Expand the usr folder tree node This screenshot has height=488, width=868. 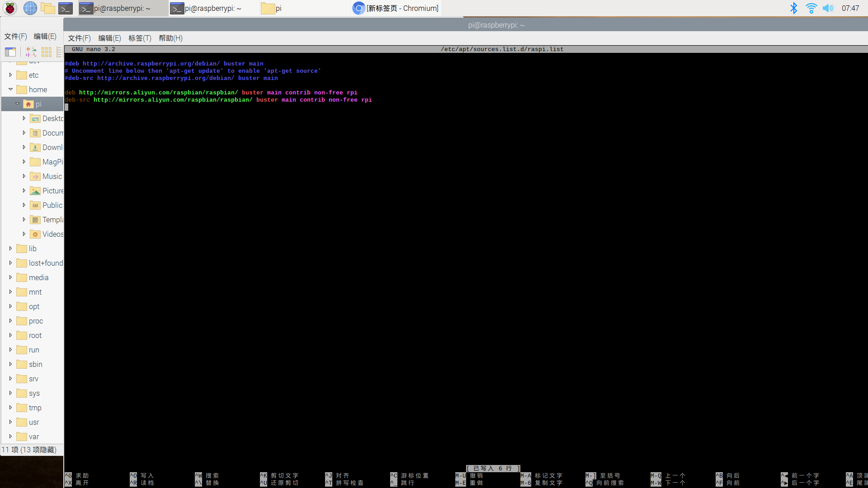pyautogui.click(x=10, y=422)
